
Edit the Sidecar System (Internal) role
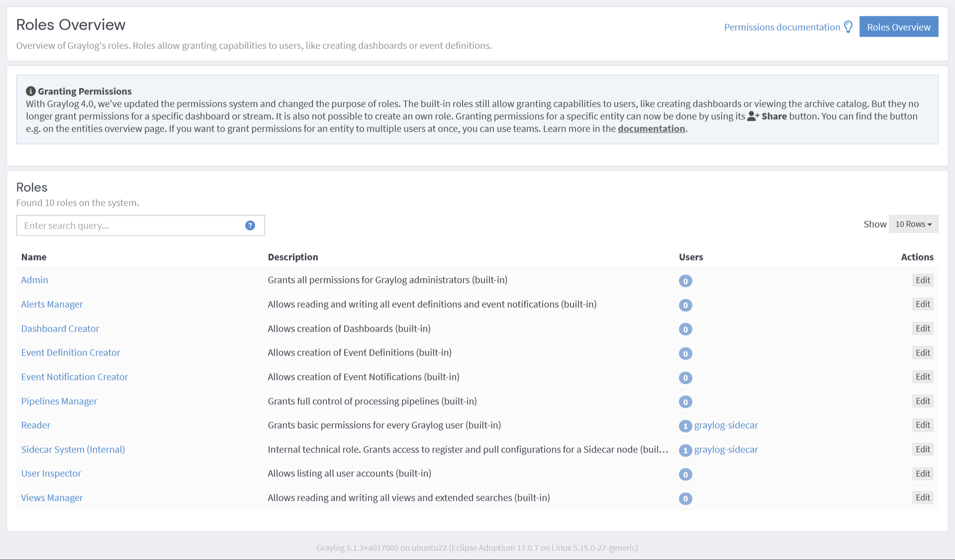[923, 449]
